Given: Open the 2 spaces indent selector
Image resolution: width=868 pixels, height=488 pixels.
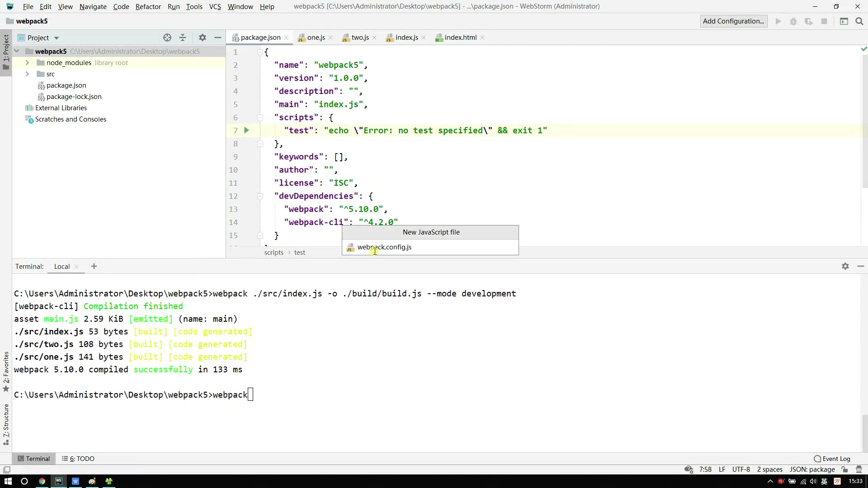Looking at the screenshot, I should click(x=769, y=469).
